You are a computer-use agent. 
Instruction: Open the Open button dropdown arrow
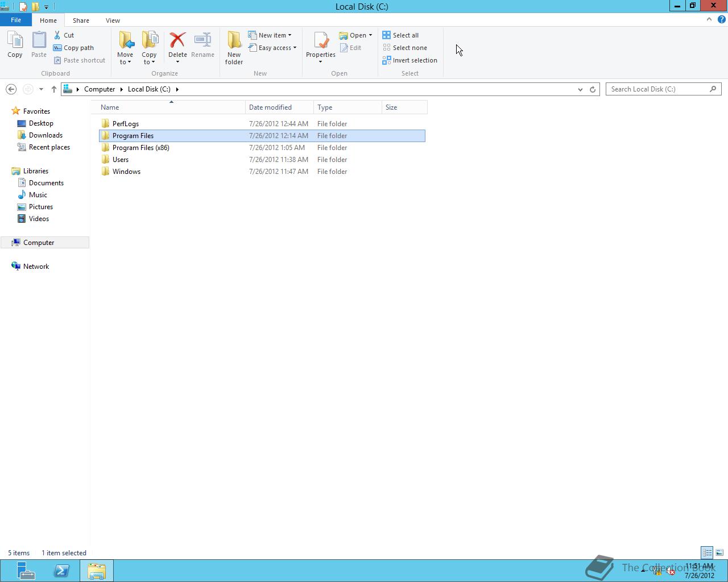[x=370, y=35]
